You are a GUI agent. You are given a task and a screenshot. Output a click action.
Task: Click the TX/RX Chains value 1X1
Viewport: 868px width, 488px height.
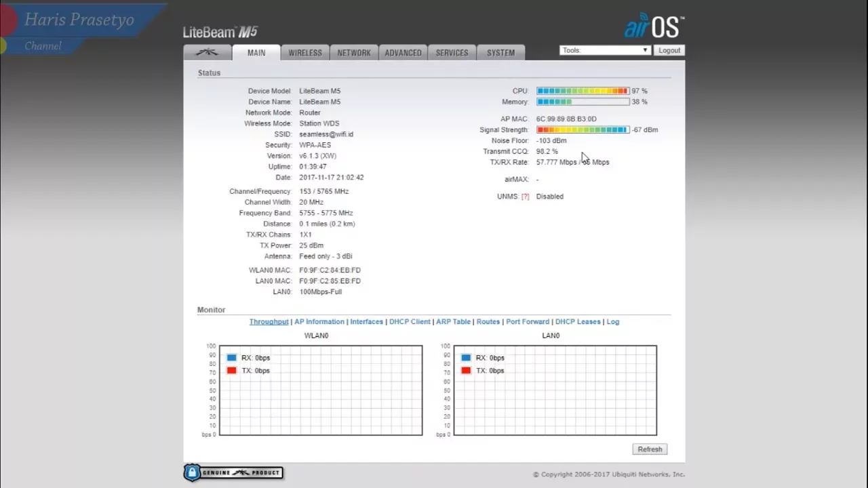pos(306,235)
